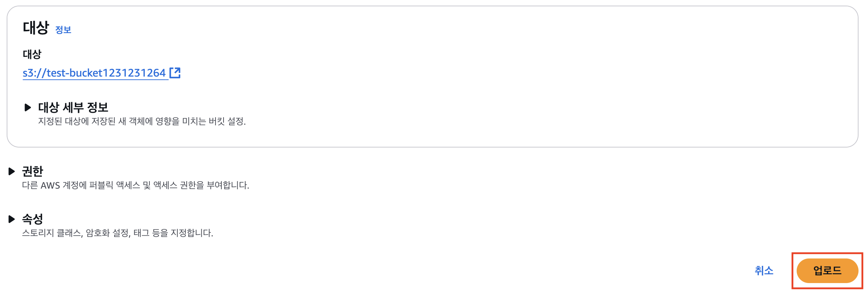Image resolution: width=868 pixels, height=295 pixels.
Task: Click the 대상 세부 정보 heading text
Action: point(73,107)
